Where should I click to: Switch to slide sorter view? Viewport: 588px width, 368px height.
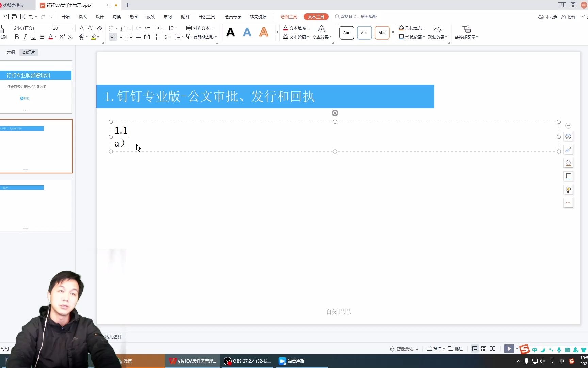point(484,349)
